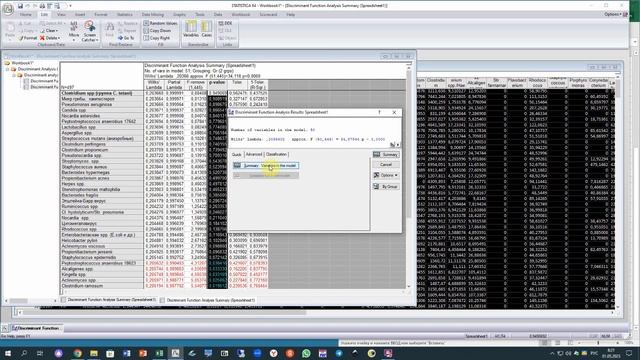
Task: Click the shrink-results icon beside the summary text
Action: pyautogui.click(x=393, y=144)
